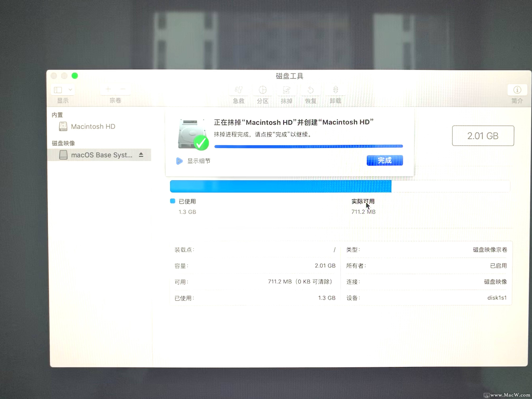Screen dimensions: 532x399
Task: Click the add volume plus icon
Action: (108, 89)
